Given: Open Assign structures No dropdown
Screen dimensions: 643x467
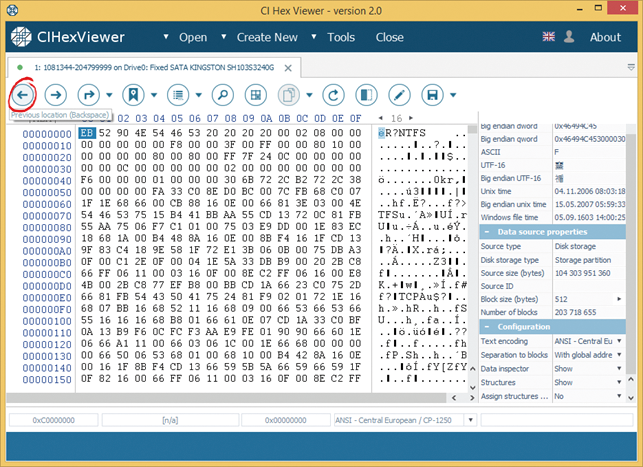Looking at the screenshot, I should pos(619,396).
